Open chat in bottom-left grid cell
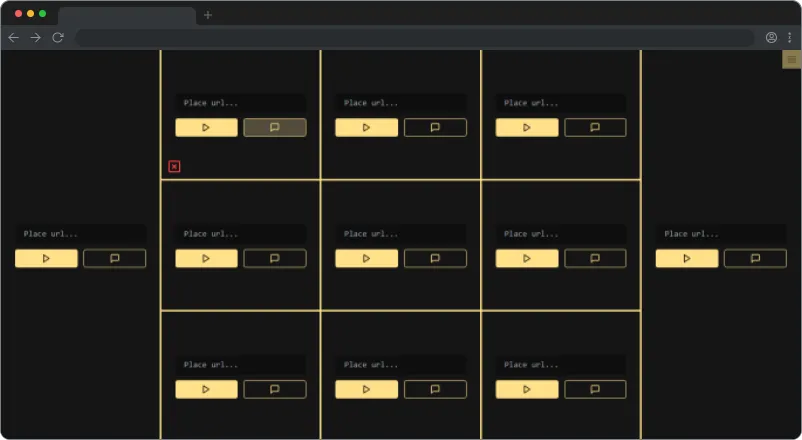Viewport: 802px width, 440px height. [275, 389]
